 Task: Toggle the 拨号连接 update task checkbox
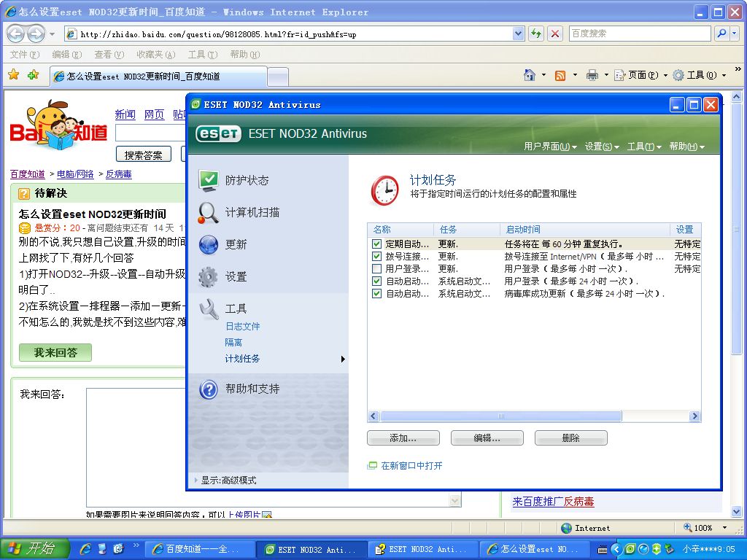tap(376, 257)
